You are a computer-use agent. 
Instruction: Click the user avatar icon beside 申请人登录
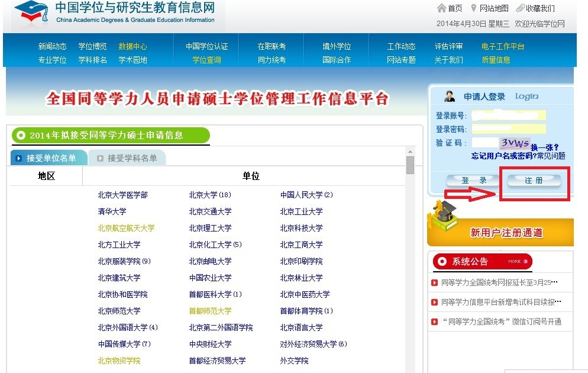point(449,96)
